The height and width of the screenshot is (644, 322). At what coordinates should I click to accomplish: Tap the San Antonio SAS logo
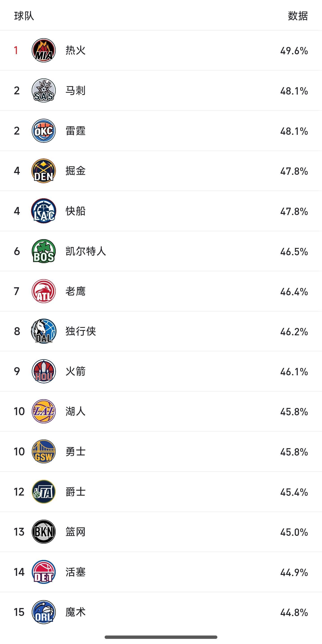(44, 91)
